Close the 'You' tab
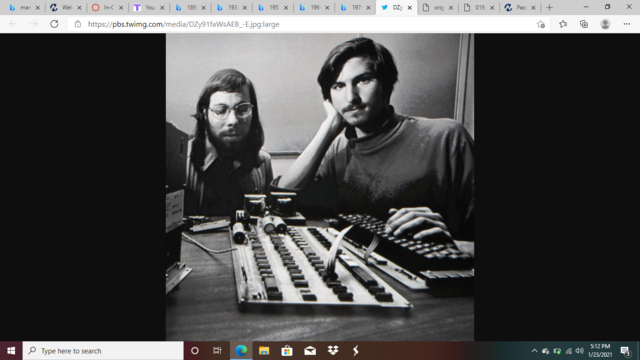Viewport: 640px width, 360px height. click(162, 8)
